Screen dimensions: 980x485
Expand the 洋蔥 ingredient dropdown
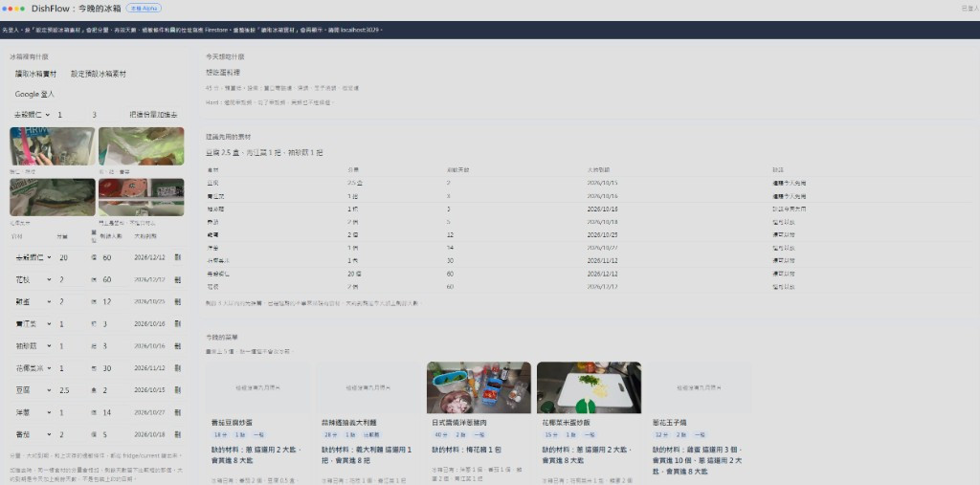point(32,412)
